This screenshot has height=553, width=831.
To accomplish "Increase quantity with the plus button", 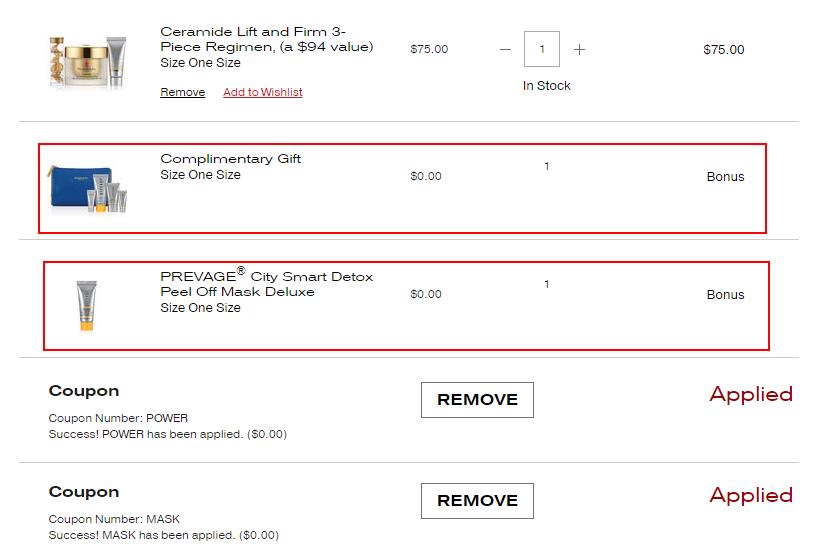I will (x=579, y=49).
